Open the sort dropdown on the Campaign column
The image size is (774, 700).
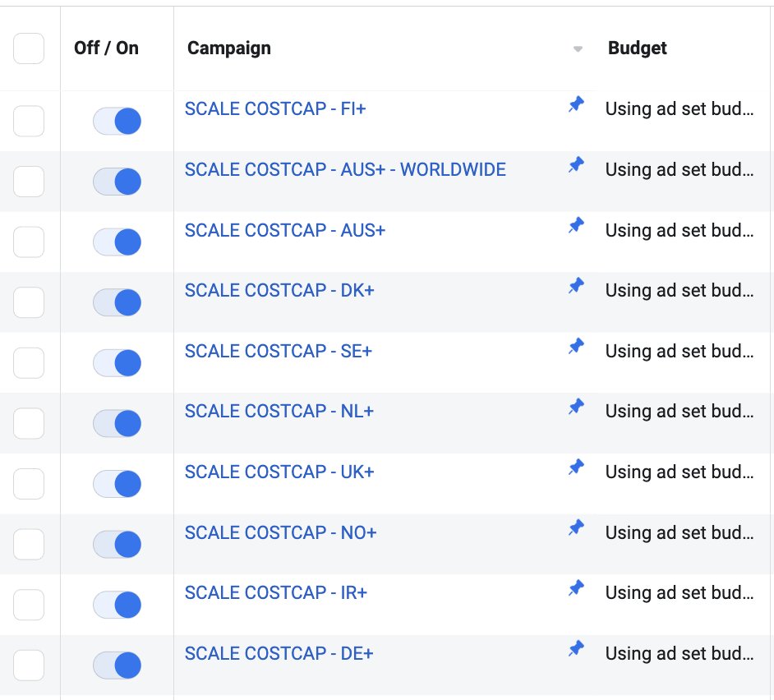point(577,49)
